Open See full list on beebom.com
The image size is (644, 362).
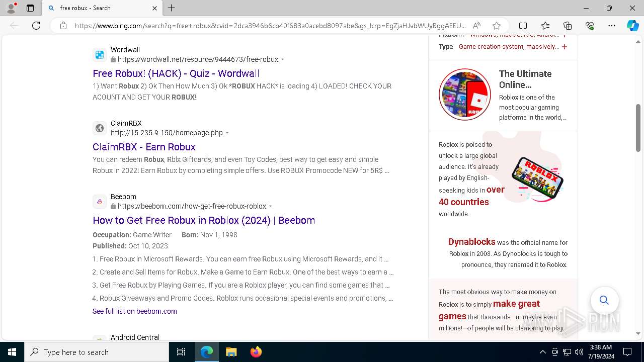(135, 311)
